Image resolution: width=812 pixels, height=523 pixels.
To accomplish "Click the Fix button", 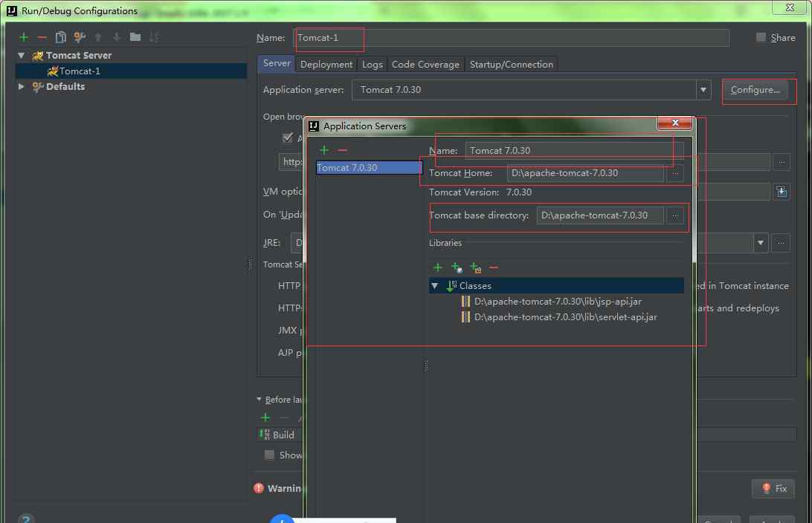I will pyautogui.click(x=773, y=488).
